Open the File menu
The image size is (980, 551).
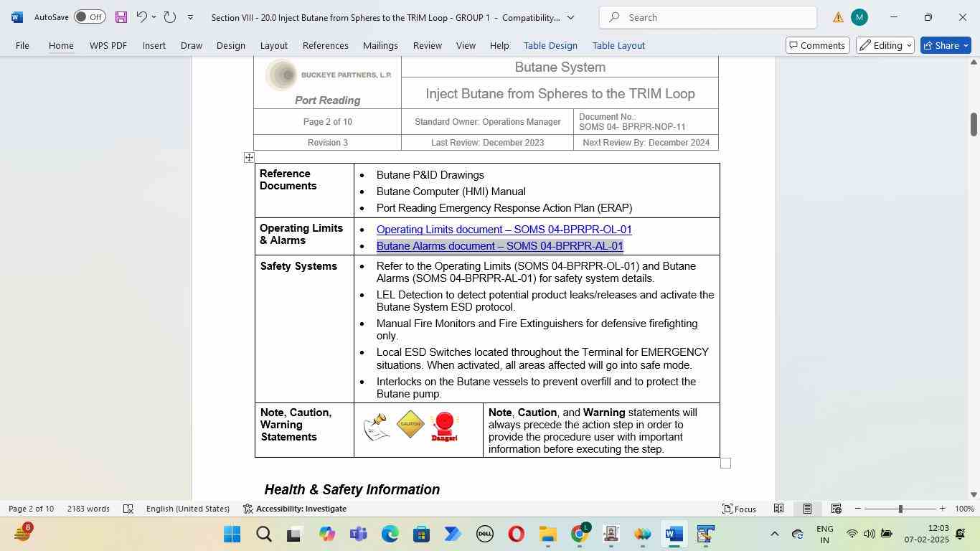tap(22, 45)
